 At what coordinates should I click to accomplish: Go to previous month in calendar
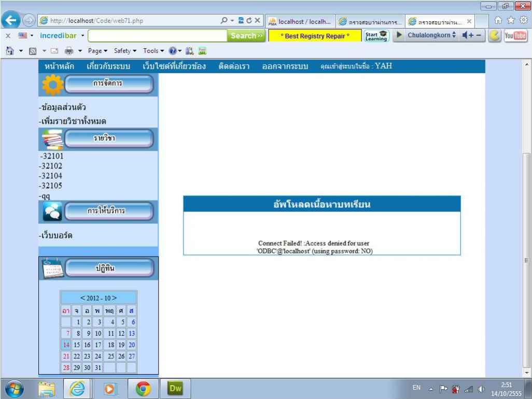point(82,298)
